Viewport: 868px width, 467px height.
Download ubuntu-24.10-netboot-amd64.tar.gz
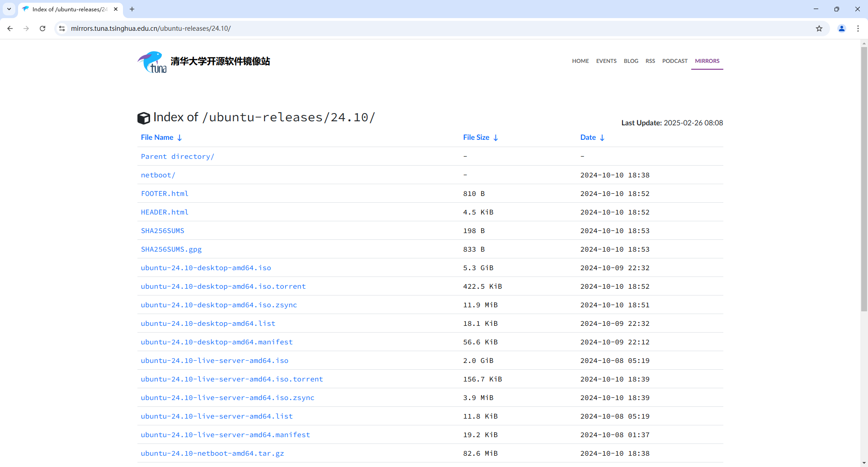point(212,453)
